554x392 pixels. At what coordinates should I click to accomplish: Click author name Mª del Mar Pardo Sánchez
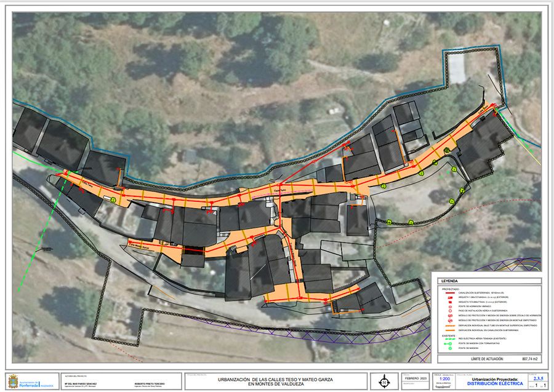(x=81, y=382)
